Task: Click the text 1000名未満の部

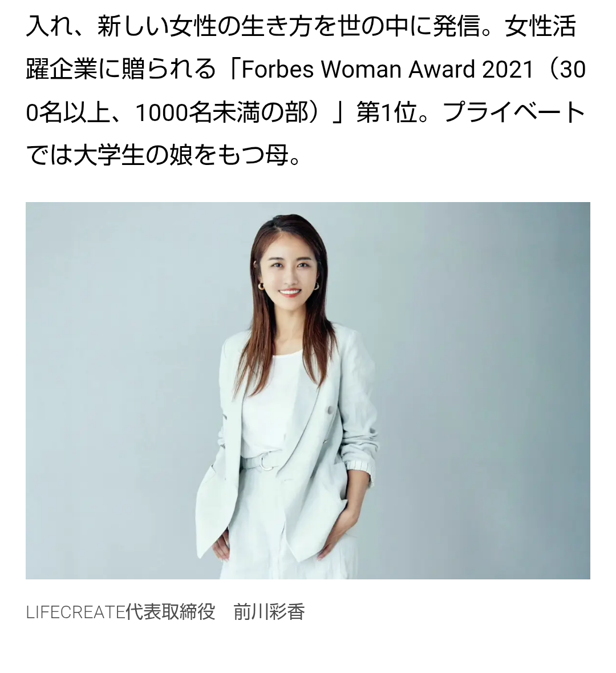Action: (x=222, y=112)
